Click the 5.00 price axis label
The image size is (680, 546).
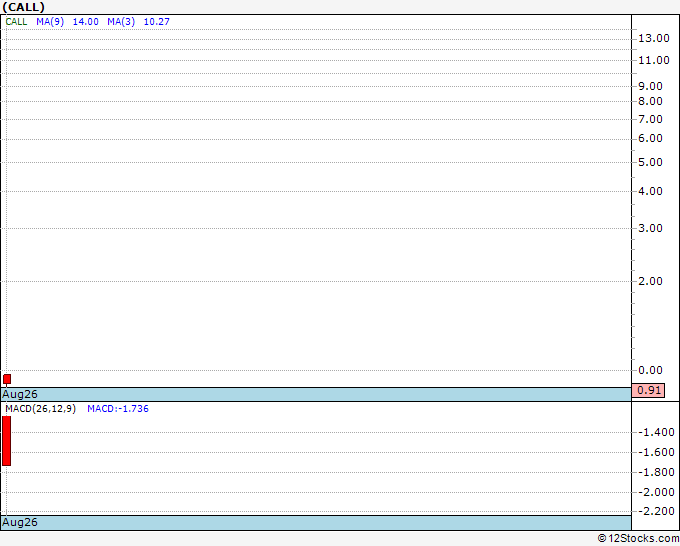[x=651, y=162]
